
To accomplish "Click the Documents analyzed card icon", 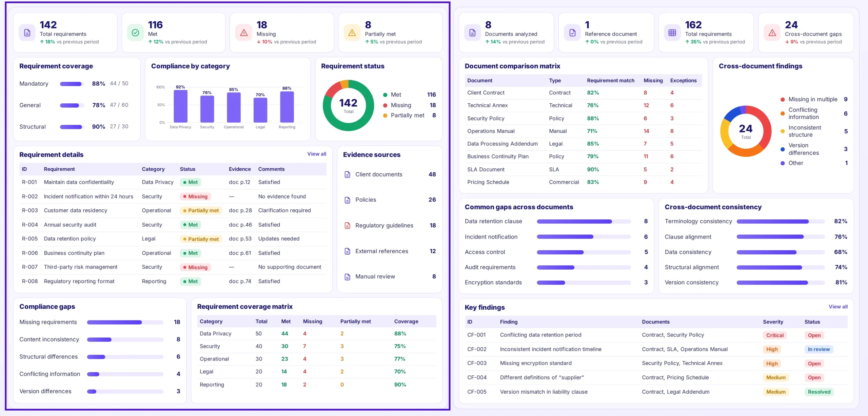I will point(472,33).
